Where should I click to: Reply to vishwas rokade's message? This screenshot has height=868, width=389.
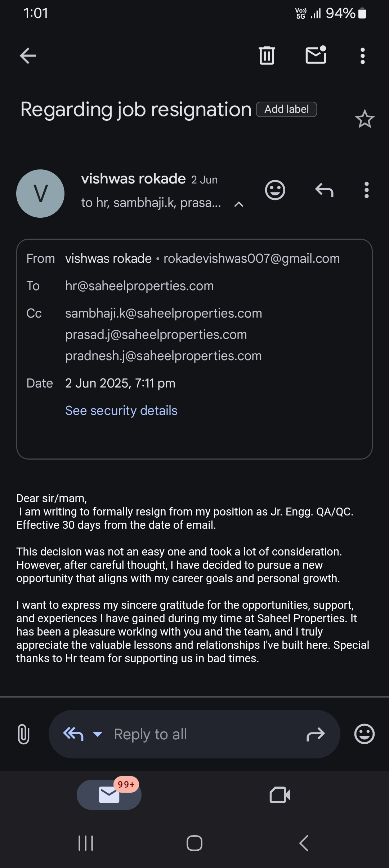point(324,190)
